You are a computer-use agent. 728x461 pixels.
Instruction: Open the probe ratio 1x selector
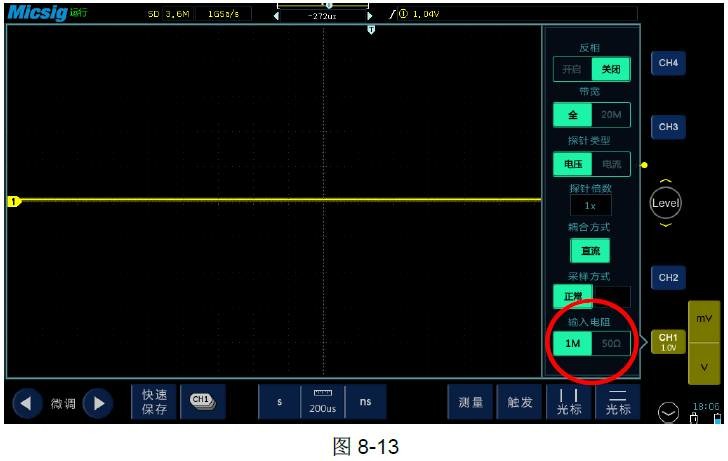click(x=590, y=206)
